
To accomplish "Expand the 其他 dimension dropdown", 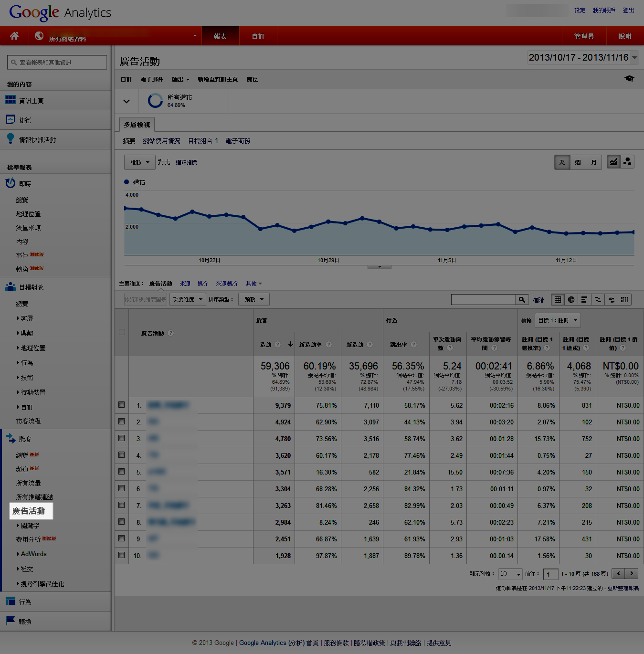I will (x=254, y=284).
